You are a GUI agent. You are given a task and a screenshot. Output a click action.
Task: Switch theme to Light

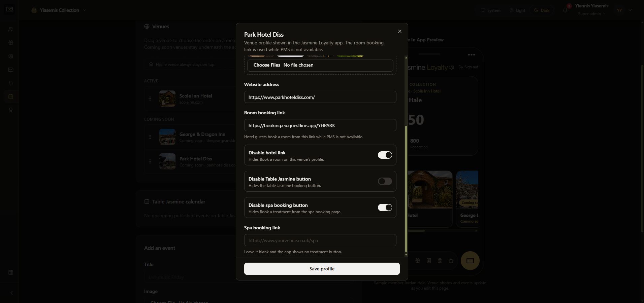(x=517, y=10)
